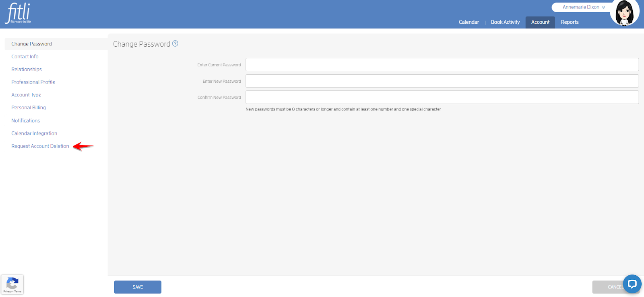The height and width of the screenshot is (297, 644).
Task: Open Notifications settings
Action: [x=26, y=121]
